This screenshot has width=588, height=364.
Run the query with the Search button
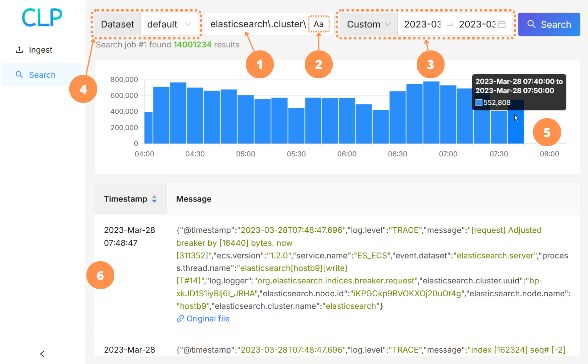coord(549,24)
